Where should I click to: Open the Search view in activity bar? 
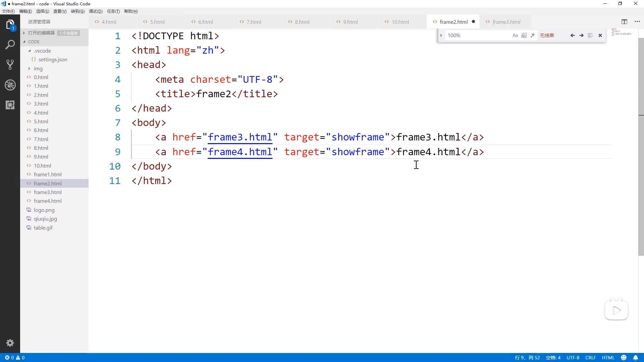pos(10,45)
